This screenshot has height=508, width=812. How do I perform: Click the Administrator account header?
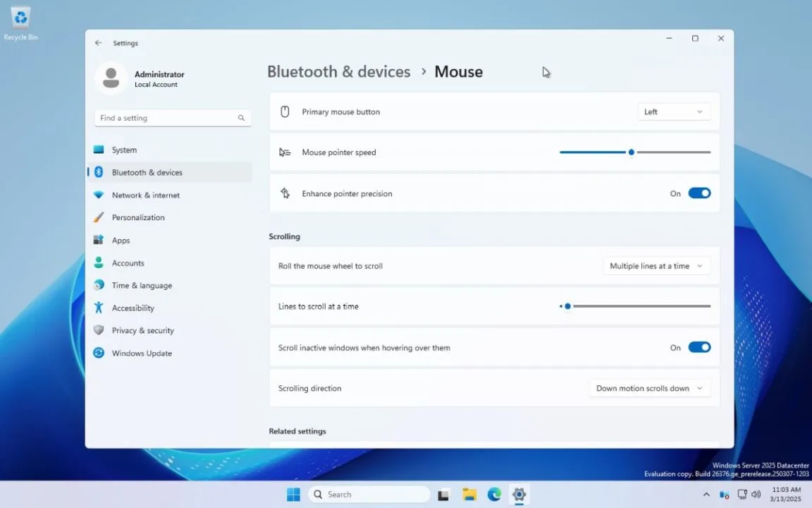[x=146, y=78]
